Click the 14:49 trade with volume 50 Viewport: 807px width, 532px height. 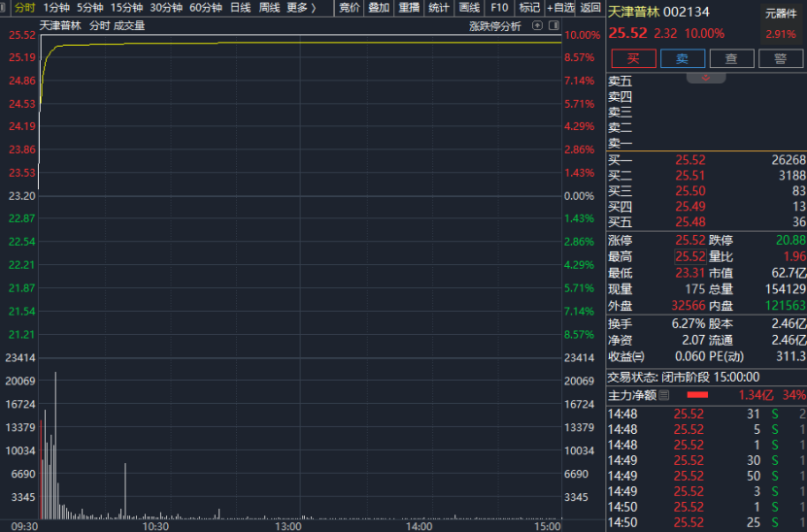tap(706, 476)
